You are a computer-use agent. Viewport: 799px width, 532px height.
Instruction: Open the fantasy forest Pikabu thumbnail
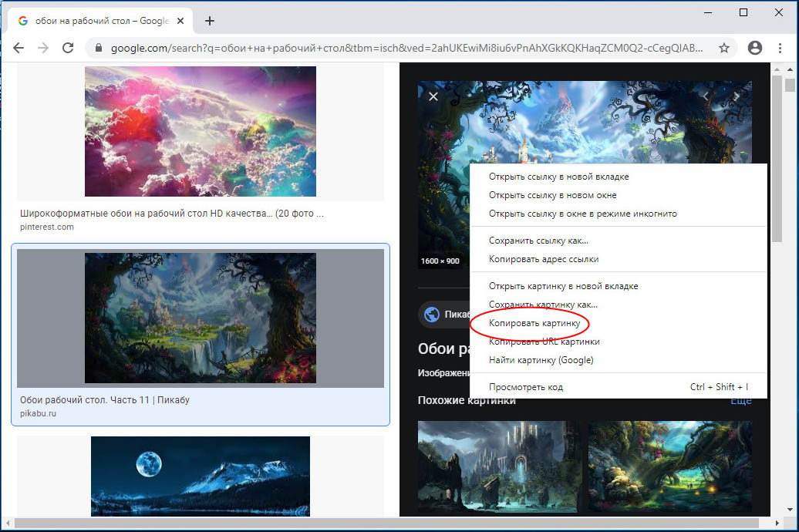tap(201, 318)
